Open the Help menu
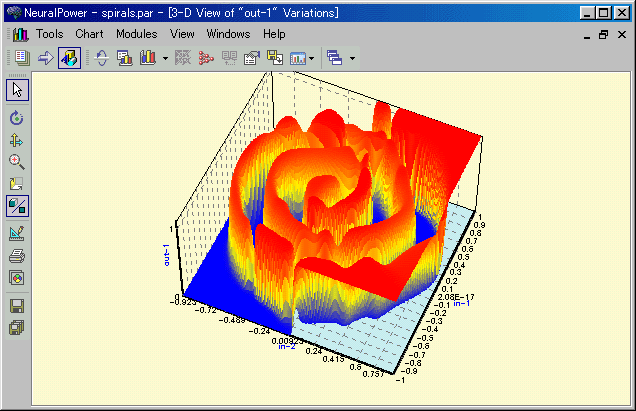The height and width of the screenshot is (411, 636). 274,34
